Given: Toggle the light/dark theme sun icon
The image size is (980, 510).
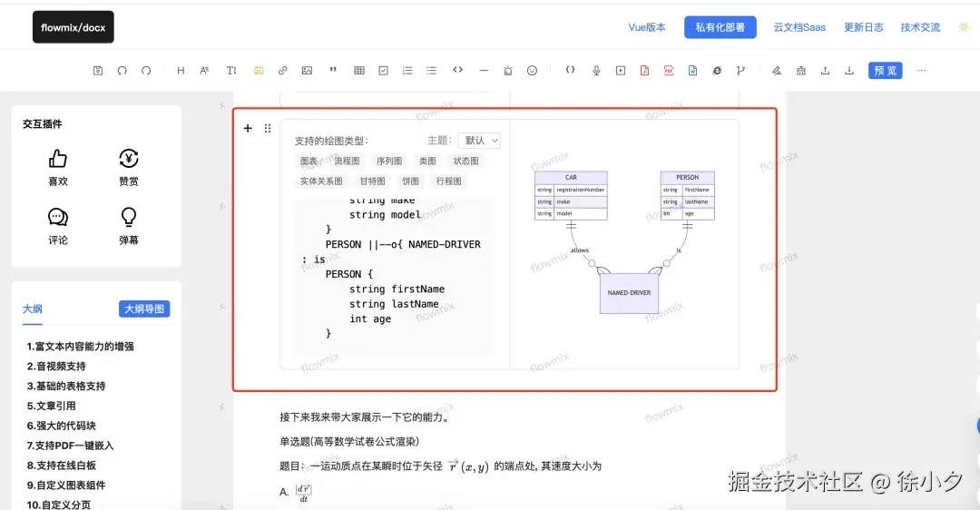Looking at the screenshot, I should tap(964, 27).
